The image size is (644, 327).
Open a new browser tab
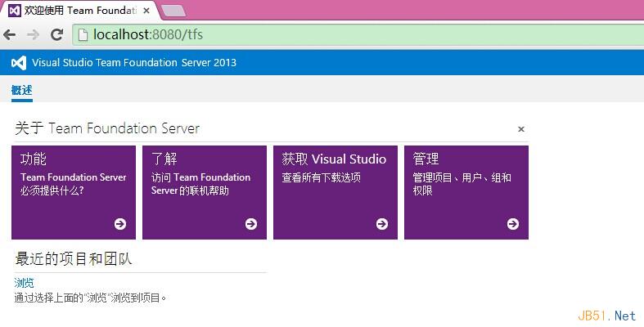click(x=173, y=11)
